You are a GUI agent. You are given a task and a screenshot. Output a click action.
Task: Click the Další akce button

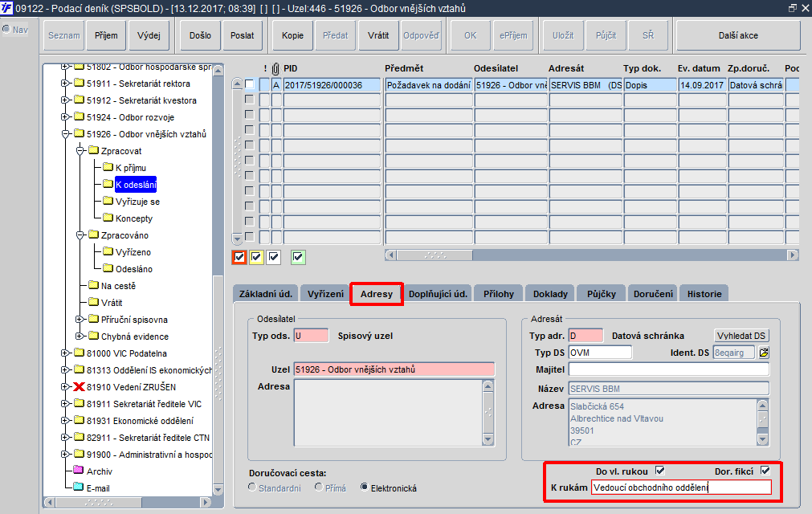coord(738,35)
